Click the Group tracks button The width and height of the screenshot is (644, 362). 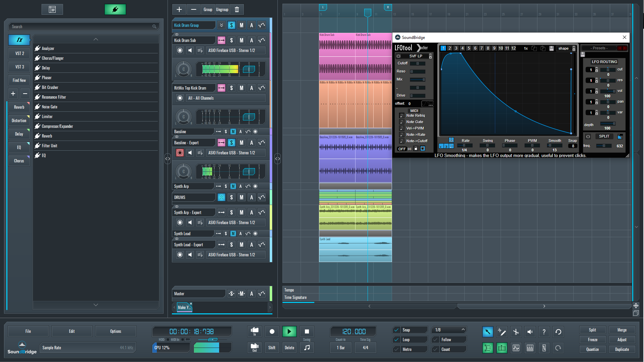pyautogui.click(x=208, y=9)
